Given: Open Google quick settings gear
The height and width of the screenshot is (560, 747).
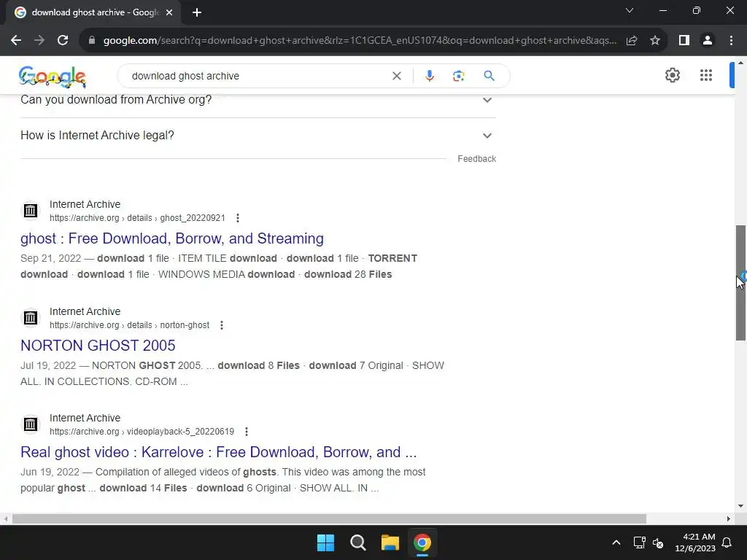Looking at the screenshot, I should pyautogui.click(x=672, y=75).
